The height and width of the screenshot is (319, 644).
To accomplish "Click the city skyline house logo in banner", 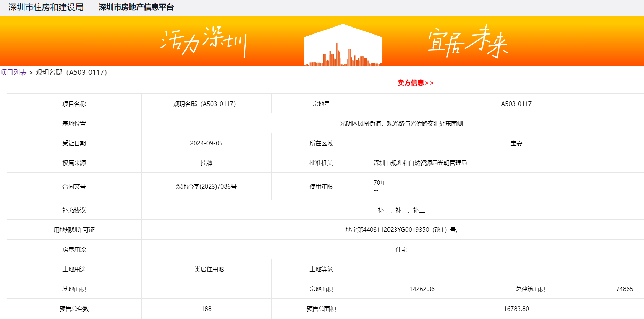I will (343, 46).
